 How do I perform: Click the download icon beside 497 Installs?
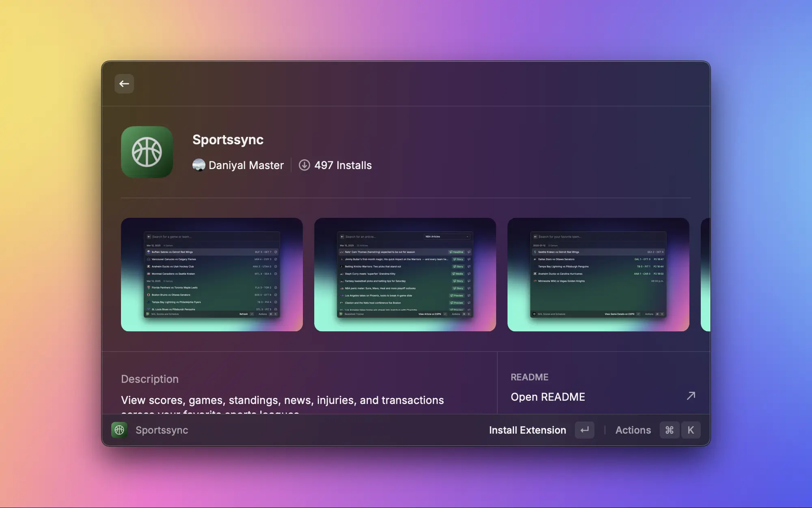point(304,165)
